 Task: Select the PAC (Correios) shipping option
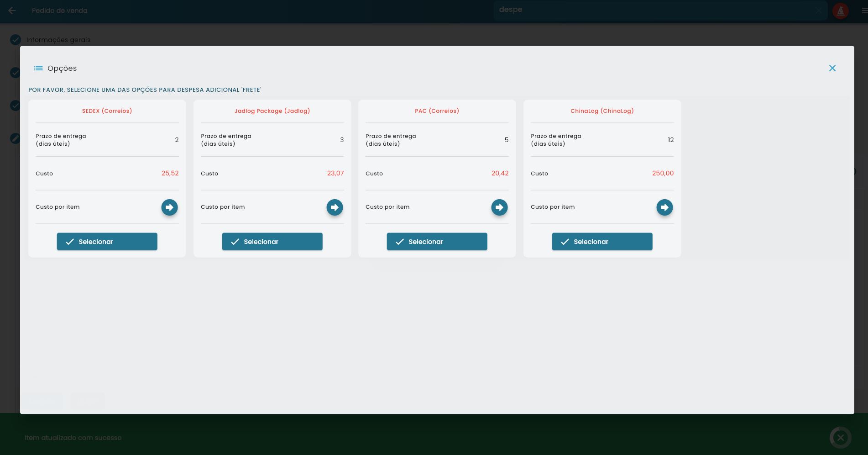click(x=437, y=242)
